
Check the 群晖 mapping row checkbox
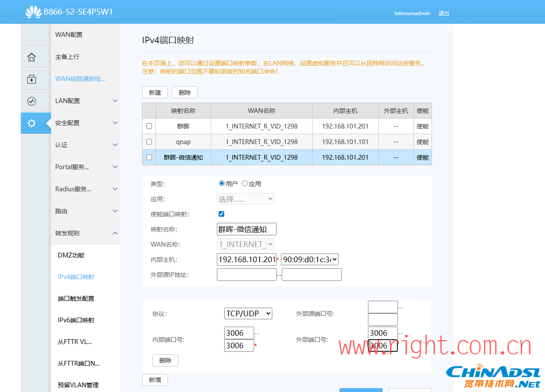pyautogui.click(x=149, y=126)
